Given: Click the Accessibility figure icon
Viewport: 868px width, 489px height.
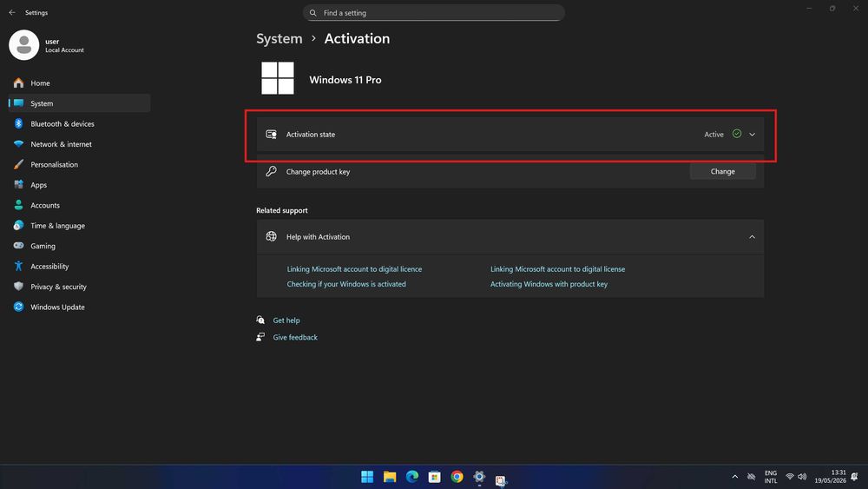Looking at the screenshot, I should click(x=19, y=266).
